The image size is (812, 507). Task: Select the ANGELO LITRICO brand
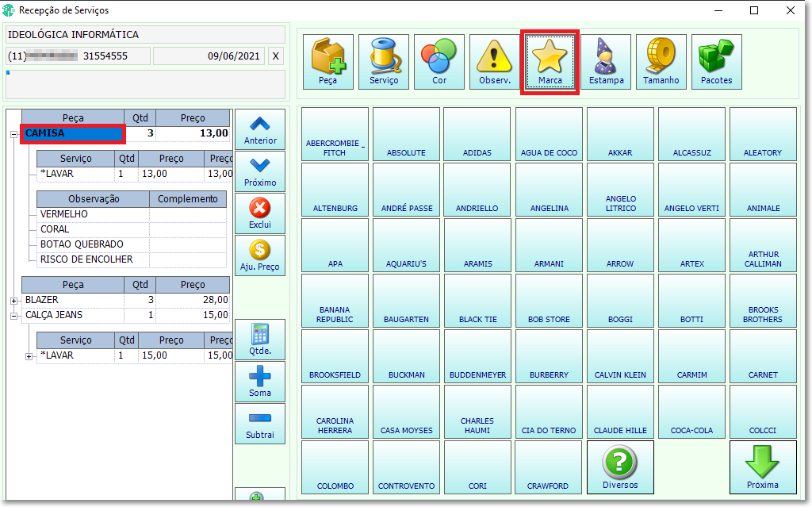coord(620,190)
